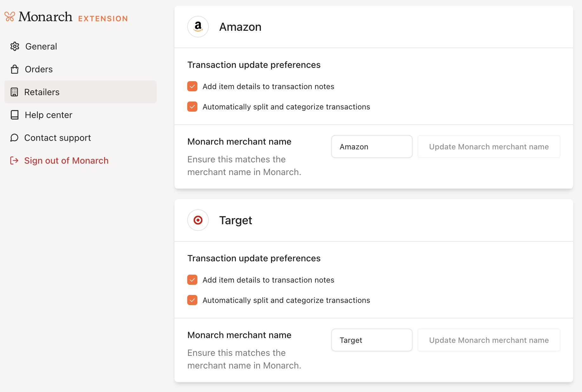Disable Amazon's automatic split and categorize
The image size is (582, 392).
tap(192, 107)
